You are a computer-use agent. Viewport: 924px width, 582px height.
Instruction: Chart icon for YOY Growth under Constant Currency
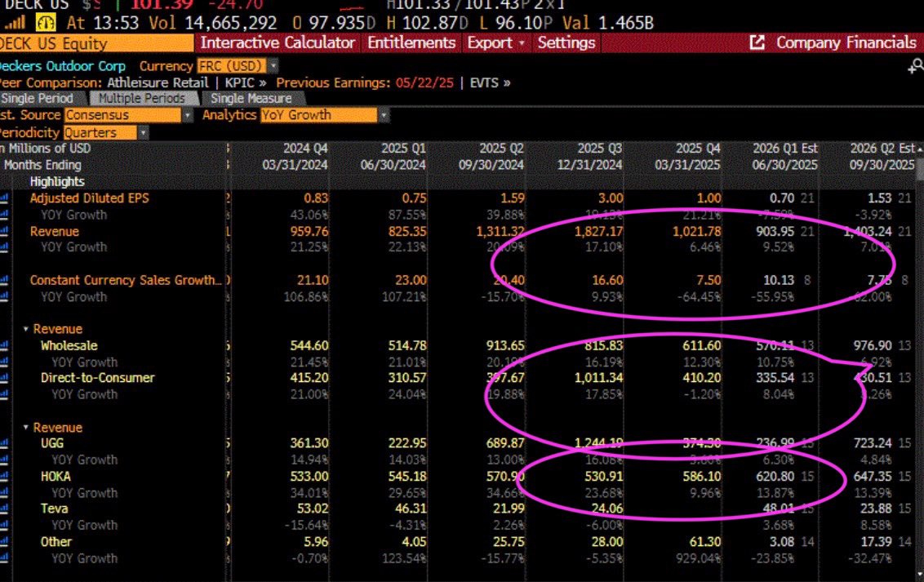pyautogui.click(x=4, y=297)
